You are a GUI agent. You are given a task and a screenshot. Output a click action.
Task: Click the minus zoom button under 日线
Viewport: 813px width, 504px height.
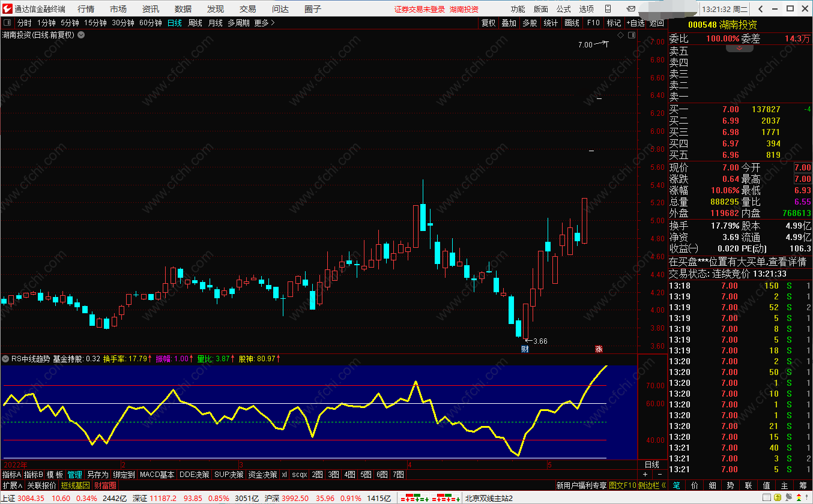660,474
